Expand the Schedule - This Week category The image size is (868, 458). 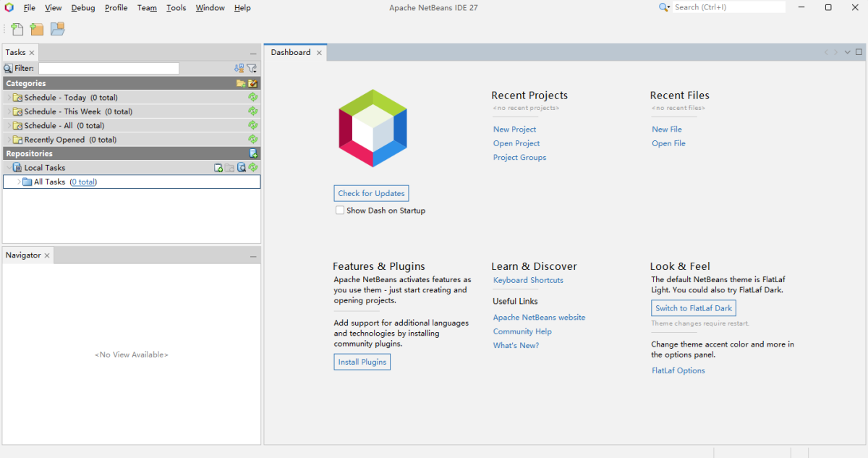[9, 111]
